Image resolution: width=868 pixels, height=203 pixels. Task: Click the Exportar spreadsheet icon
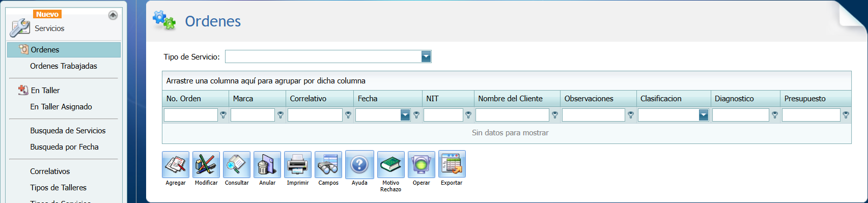click(452, 164)
